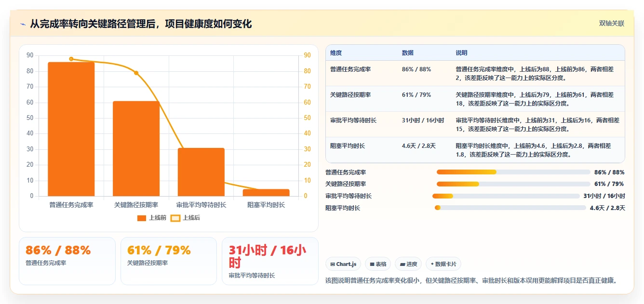The height and width of the screenshot is (304, 644).
Task: Click the 审批平均等待时长 bar in chart
Action: click(x=201, y=172)
